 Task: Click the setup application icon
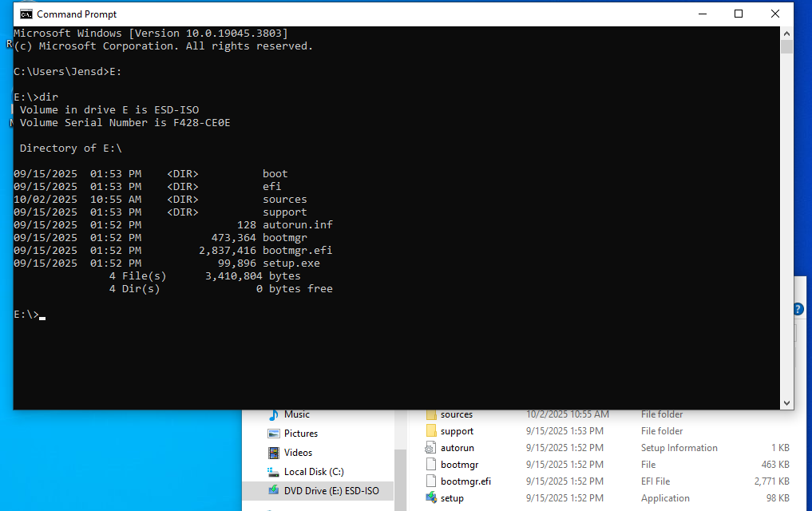click(431, 498)
